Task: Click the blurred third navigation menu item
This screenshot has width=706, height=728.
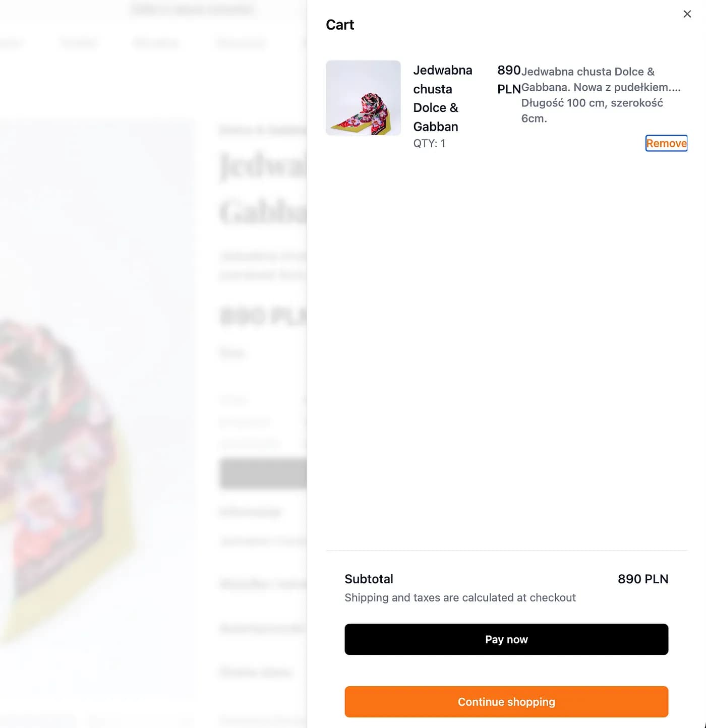Action: pos(156,43)
